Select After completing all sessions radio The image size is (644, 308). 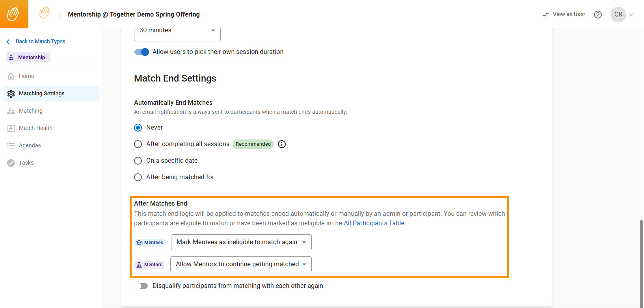(138, 144)
